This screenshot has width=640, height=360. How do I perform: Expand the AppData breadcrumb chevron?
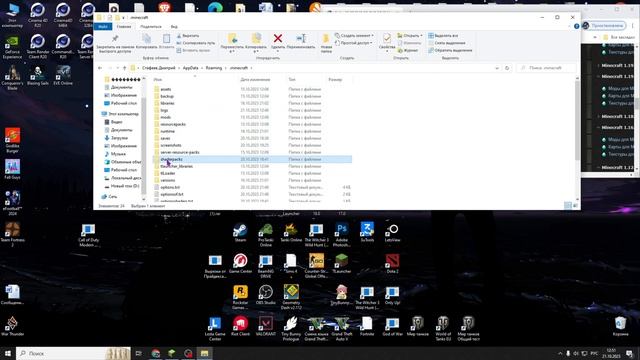pyautogui.click(x=202, y=68)
